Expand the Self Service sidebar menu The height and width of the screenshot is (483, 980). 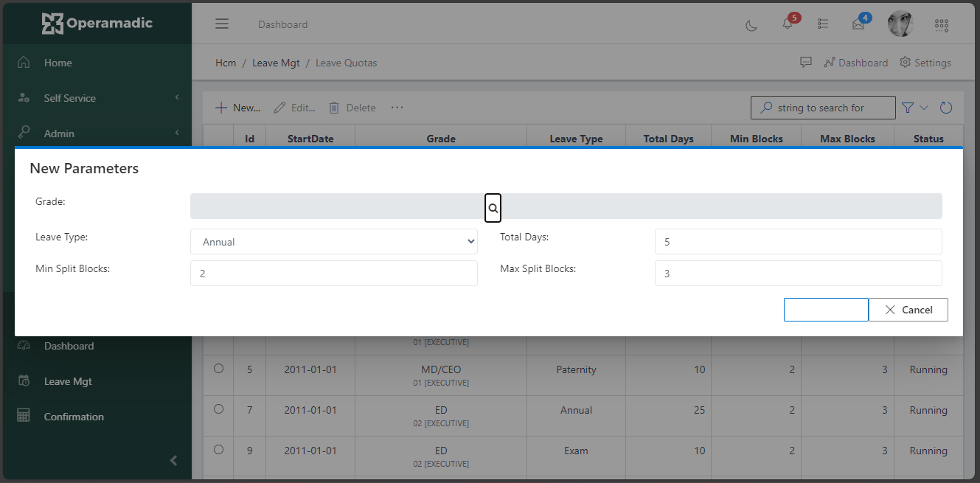click(96, 98)
